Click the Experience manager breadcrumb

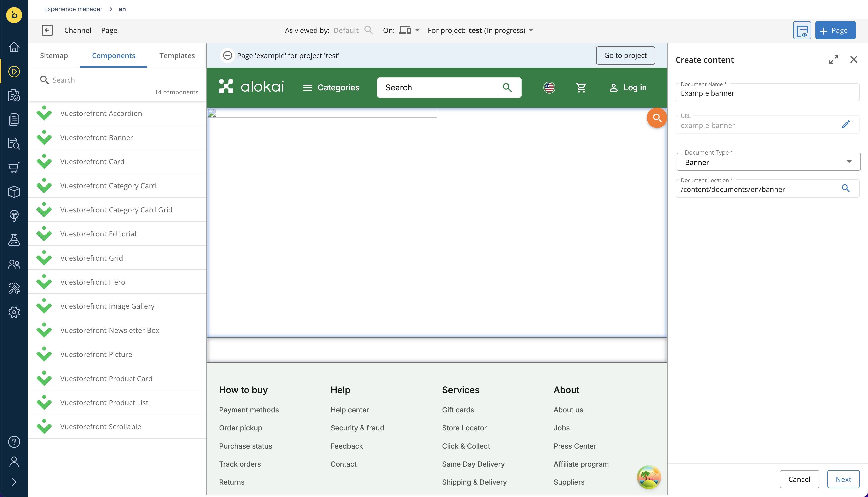[73, 9]
